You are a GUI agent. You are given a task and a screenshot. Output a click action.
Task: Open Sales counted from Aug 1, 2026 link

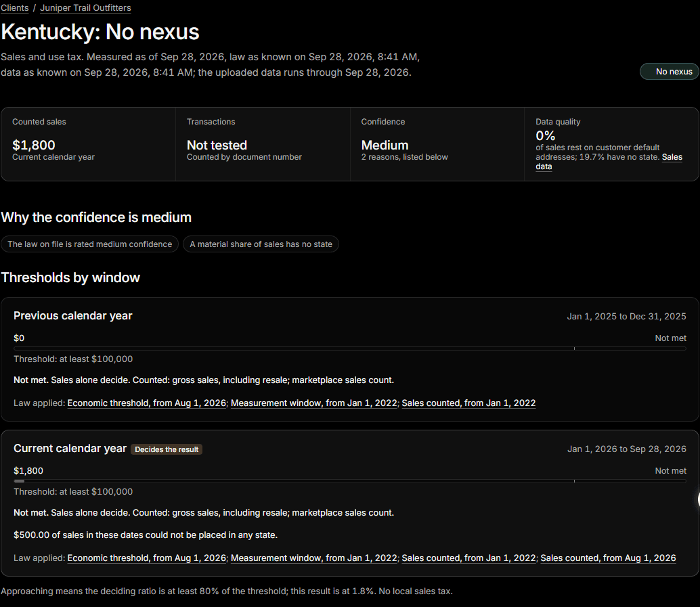[608, 558]
